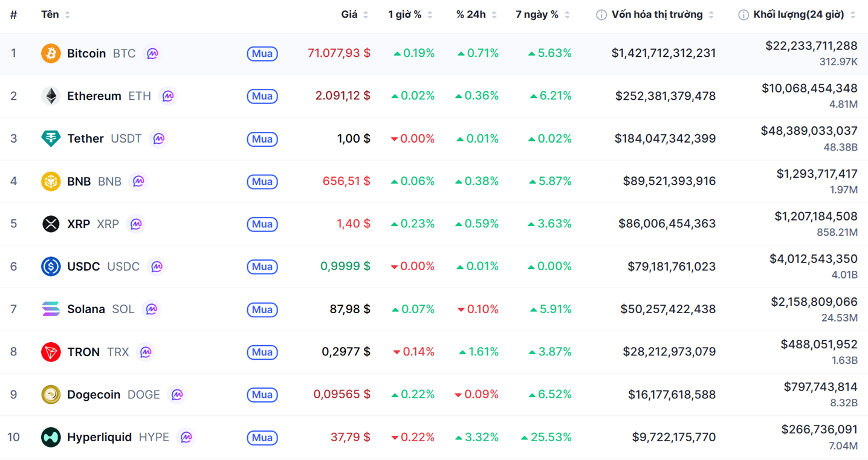Viewport: 868px width, 460px height.
Task: Open the Solana name link
Action: pos(86,309)
